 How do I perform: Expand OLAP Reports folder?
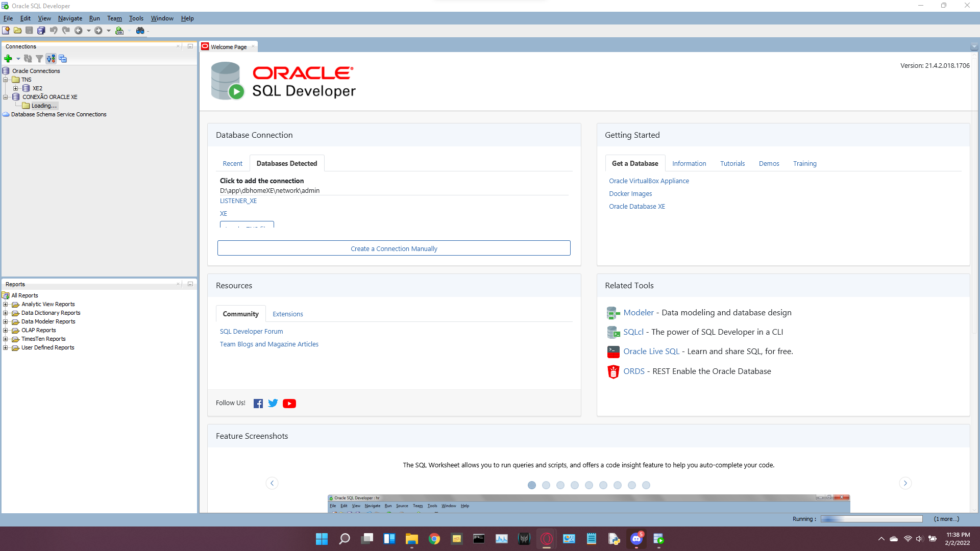pyautogui.click(x=6, y=330)
